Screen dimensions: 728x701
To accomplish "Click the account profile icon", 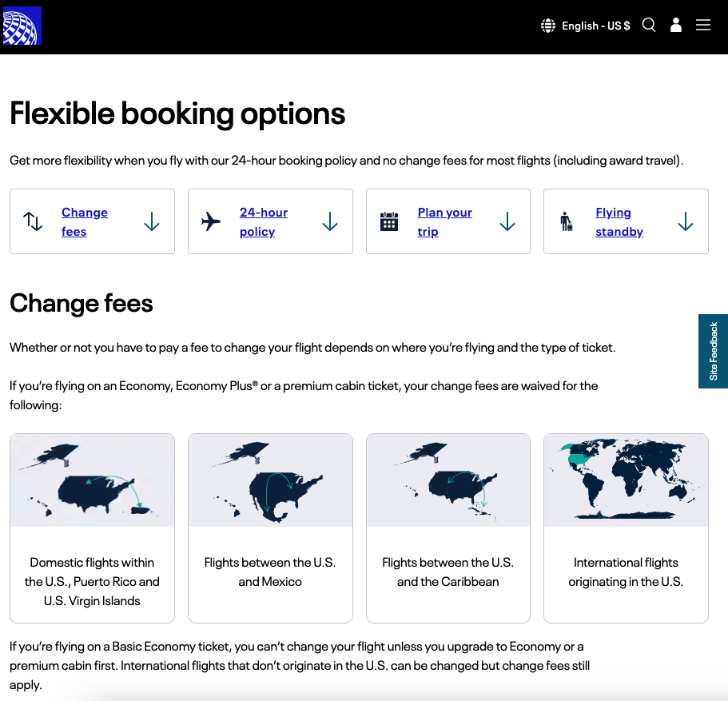I will (676, 25).
